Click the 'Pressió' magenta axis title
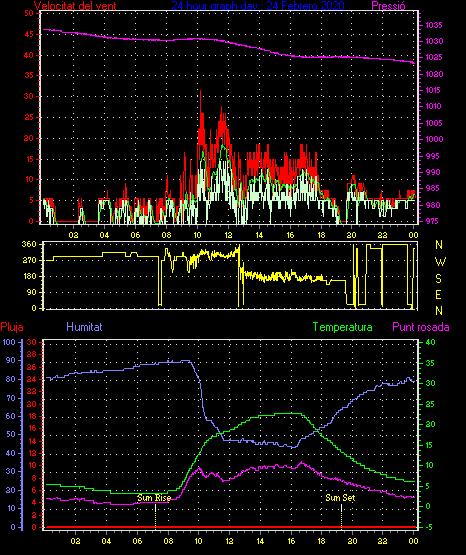 point(388,6)
